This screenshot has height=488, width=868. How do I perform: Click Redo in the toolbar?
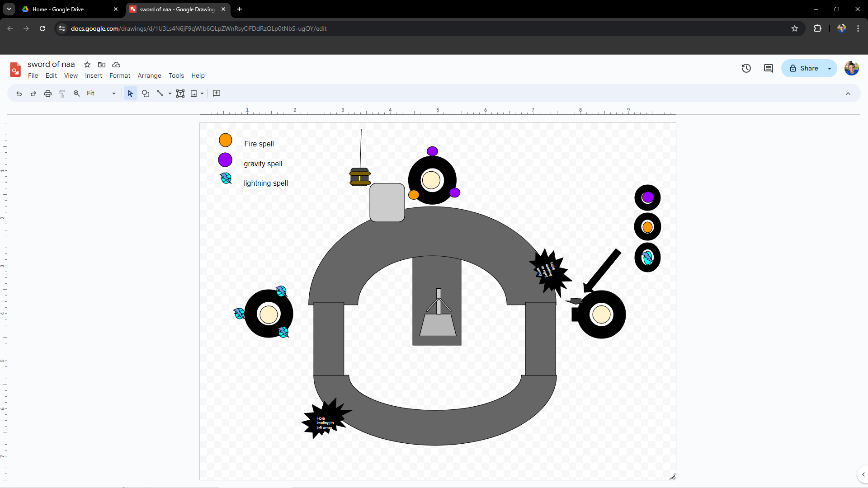tap(33, 94)
